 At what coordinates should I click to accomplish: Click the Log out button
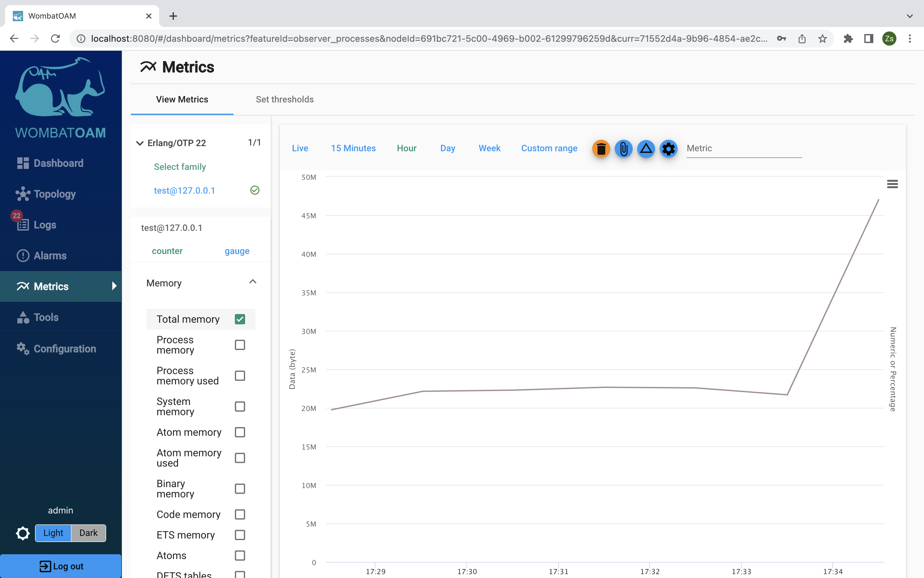(61, 566)
